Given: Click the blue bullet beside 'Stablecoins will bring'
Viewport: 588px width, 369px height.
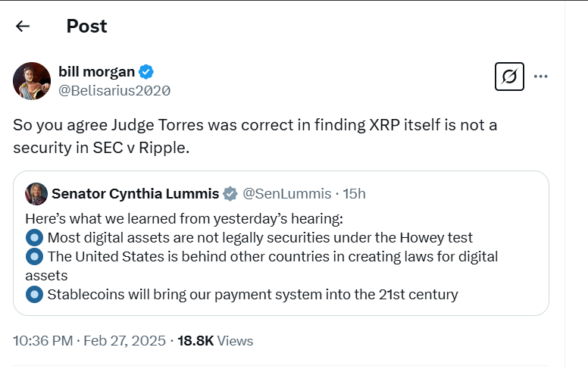Looking at the screenshot, I should point(34,294).
